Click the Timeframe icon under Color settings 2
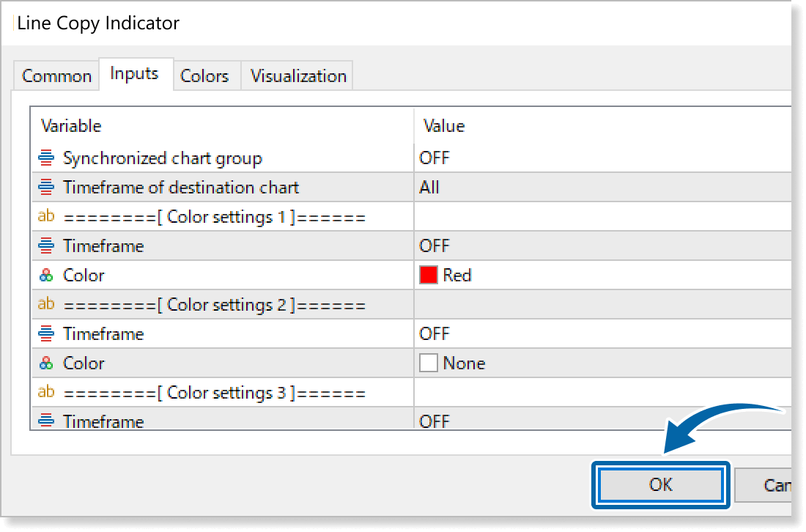Screen dimensions: 806x532 tap(46, 333)
